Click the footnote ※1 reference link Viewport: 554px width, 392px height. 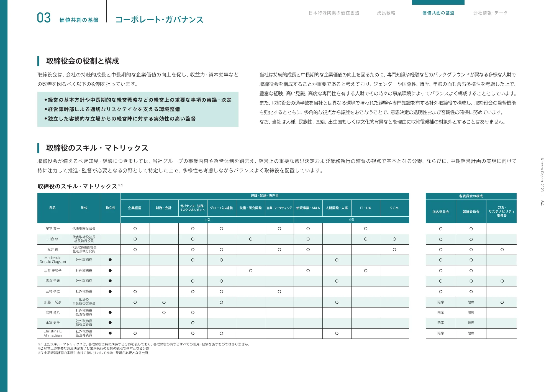click(120, 185)
